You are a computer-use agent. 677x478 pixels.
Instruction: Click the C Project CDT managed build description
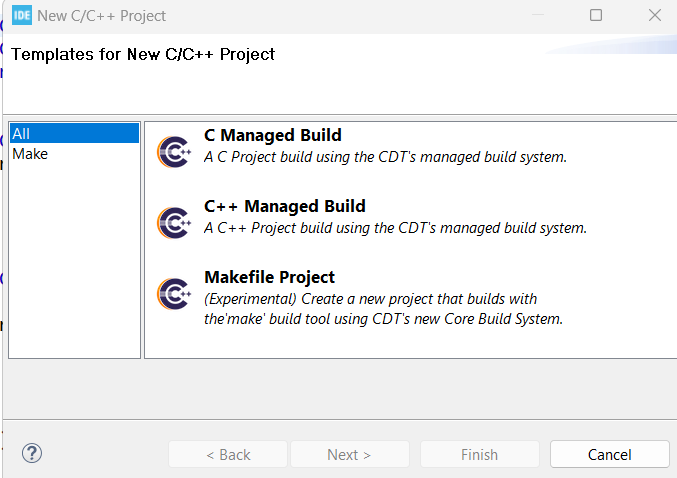tap(385, 157)
